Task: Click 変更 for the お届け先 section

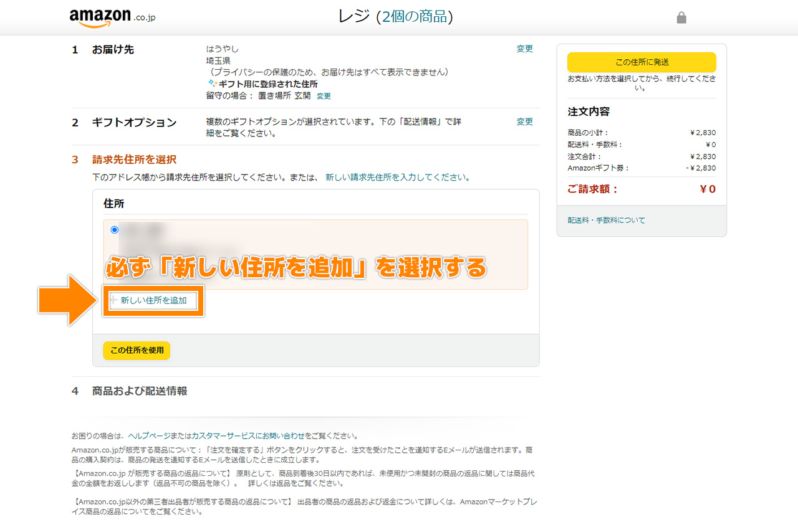Action: coord(524,49)
